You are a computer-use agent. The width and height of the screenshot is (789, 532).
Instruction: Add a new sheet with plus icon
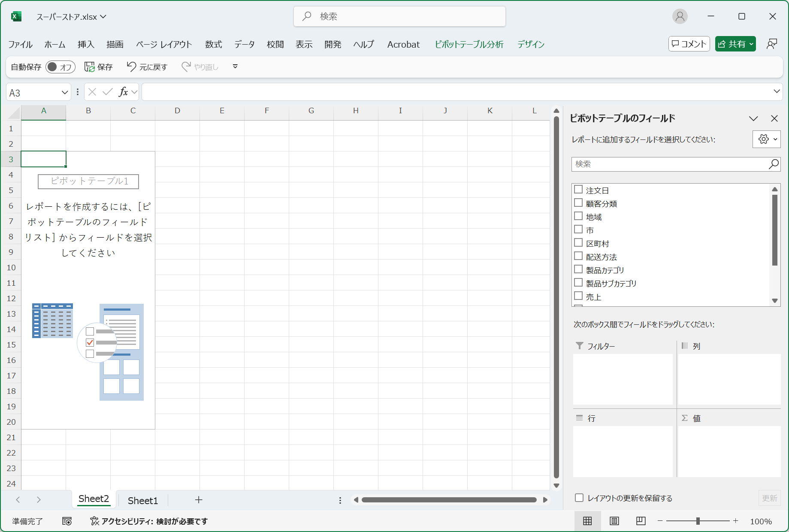[199, 500]
